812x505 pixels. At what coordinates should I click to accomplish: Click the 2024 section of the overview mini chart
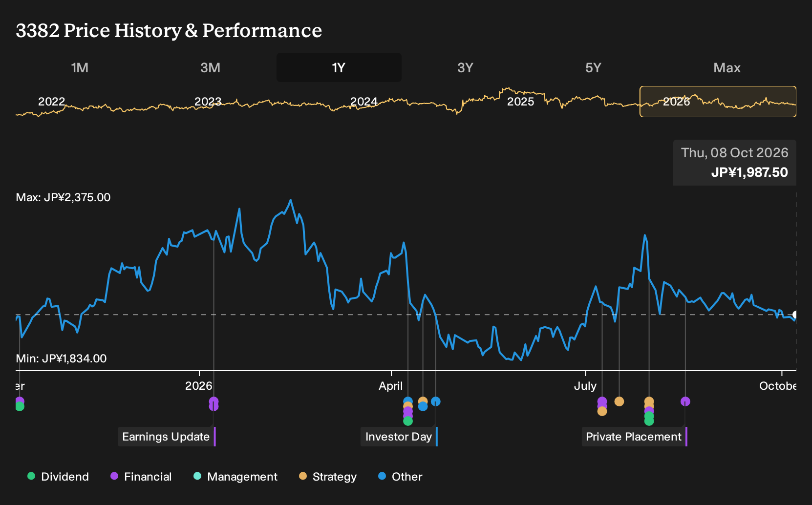(x=363, y=102)
